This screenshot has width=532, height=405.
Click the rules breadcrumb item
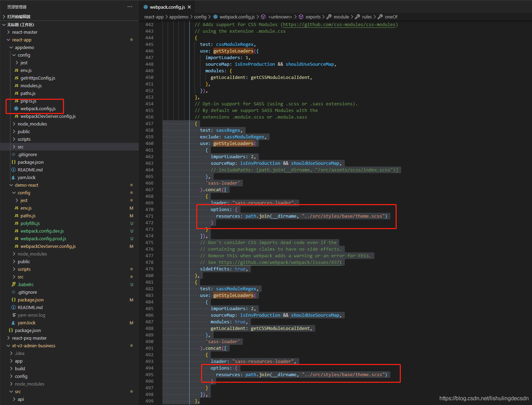[x=367, y=17]
